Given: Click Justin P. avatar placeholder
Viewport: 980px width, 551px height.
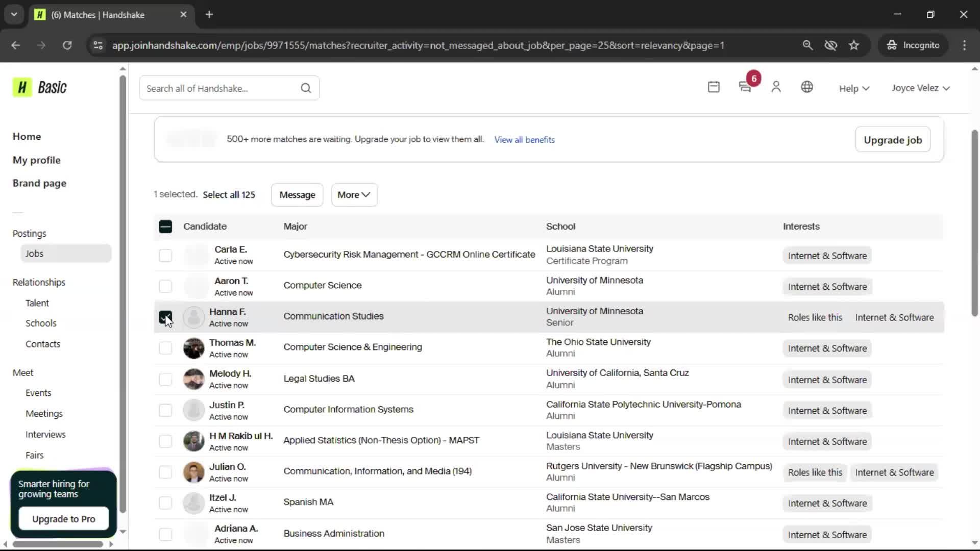Looking at the screenshot, I should pos(194,410).
